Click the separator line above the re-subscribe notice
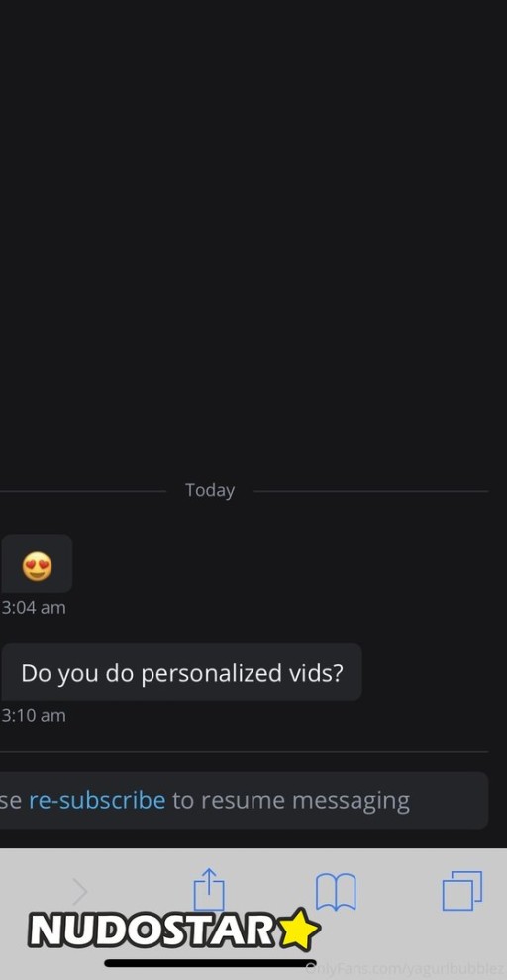The image size is (507, 980). tap(244, 751)
